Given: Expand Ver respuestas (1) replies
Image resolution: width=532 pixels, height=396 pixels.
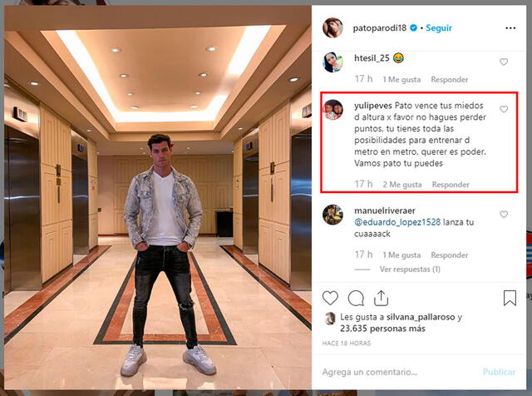Looking at the screenshot, I should pos(410,270).
